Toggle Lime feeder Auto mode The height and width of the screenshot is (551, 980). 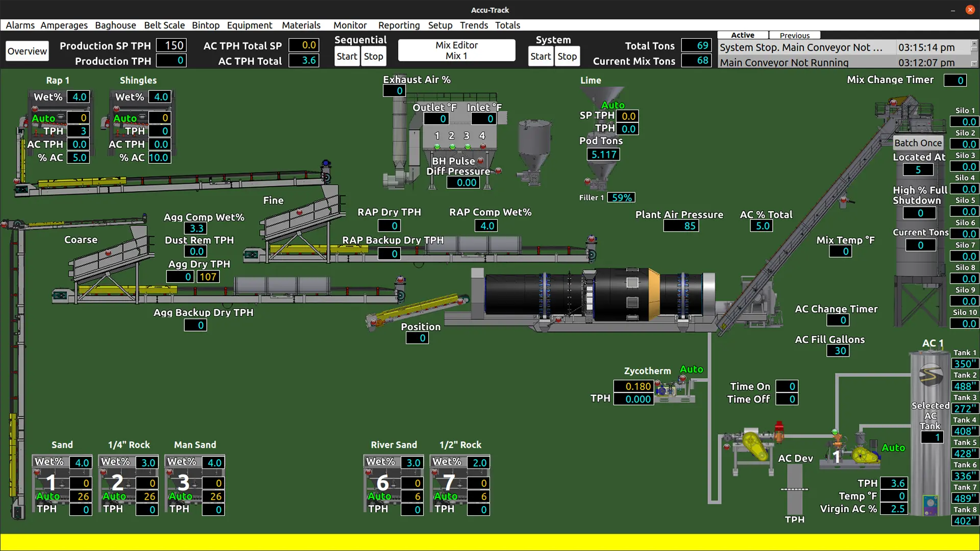point(613,105)
